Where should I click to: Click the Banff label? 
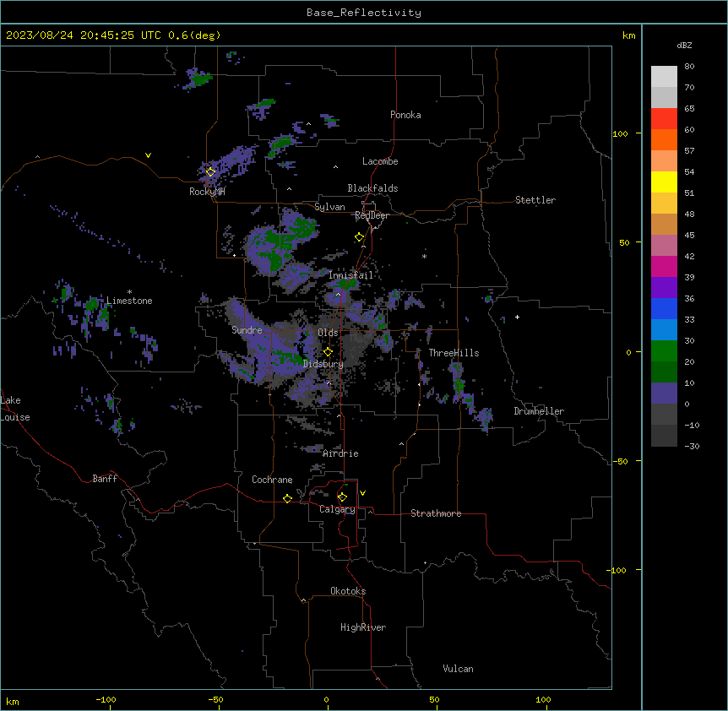(x=105, y=479)
